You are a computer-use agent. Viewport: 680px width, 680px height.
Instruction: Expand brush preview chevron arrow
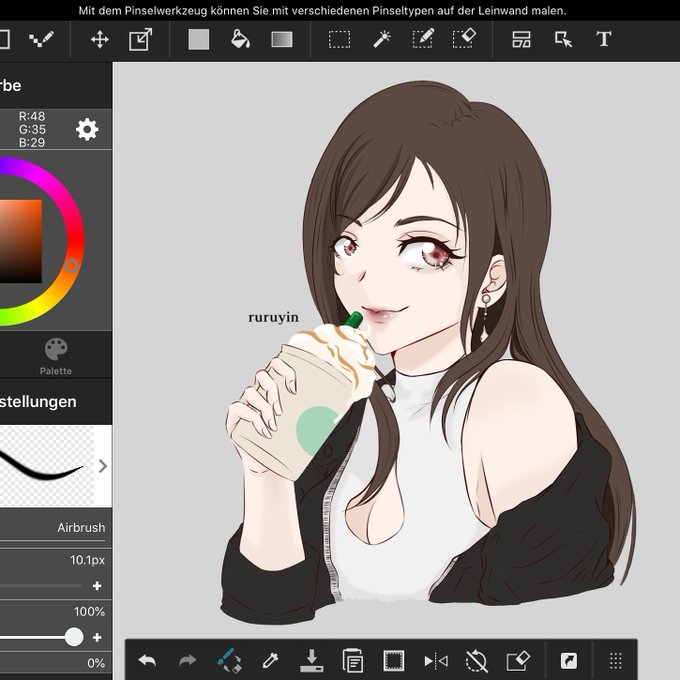[103, 466]
